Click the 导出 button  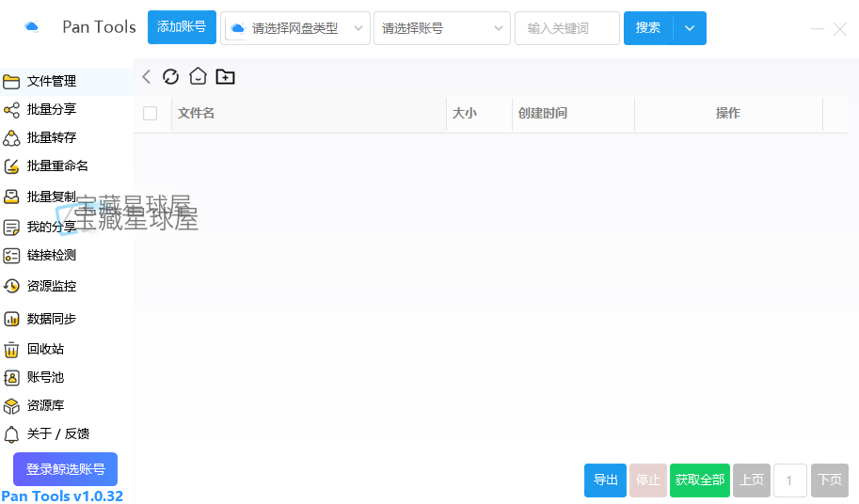pos(605,480)
